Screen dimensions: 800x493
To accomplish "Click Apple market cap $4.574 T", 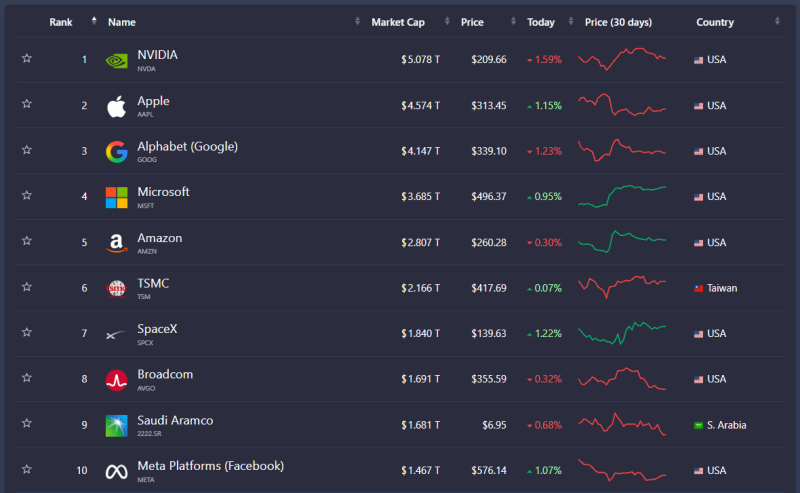I will click(x=420, y=106).
